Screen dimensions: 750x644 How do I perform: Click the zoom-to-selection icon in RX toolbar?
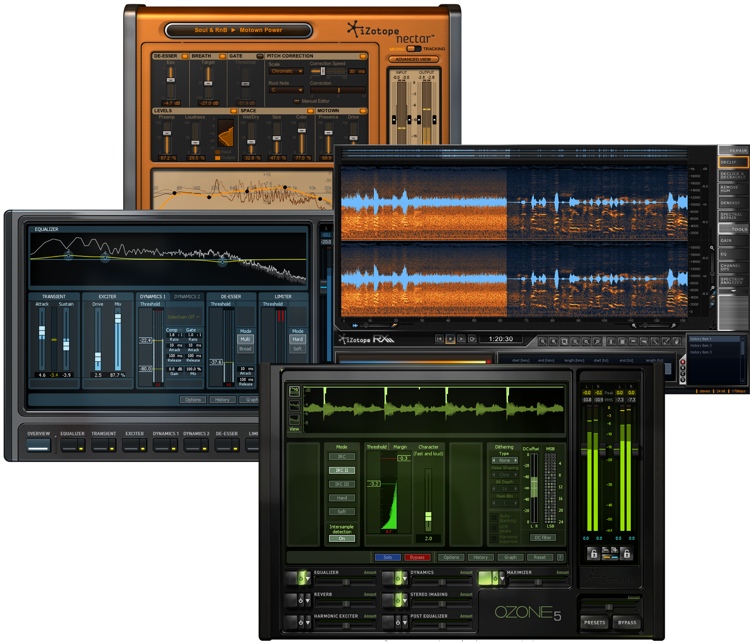564,342
